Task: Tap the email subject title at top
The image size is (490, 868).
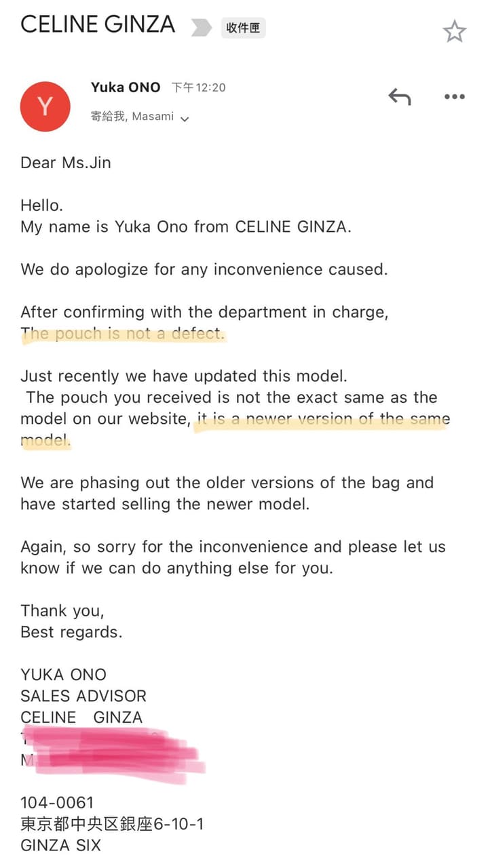Action: click(x=98, y=25)
